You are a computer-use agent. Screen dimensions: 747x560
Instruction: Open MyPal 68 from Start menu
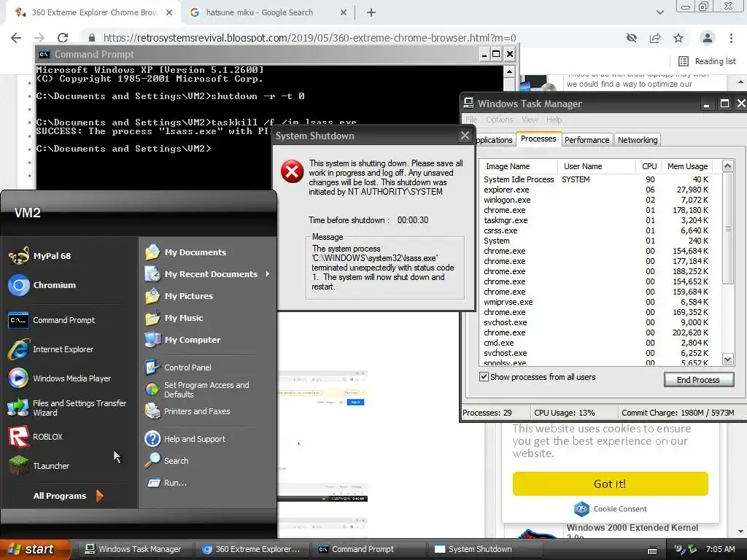tap(41, 256)
